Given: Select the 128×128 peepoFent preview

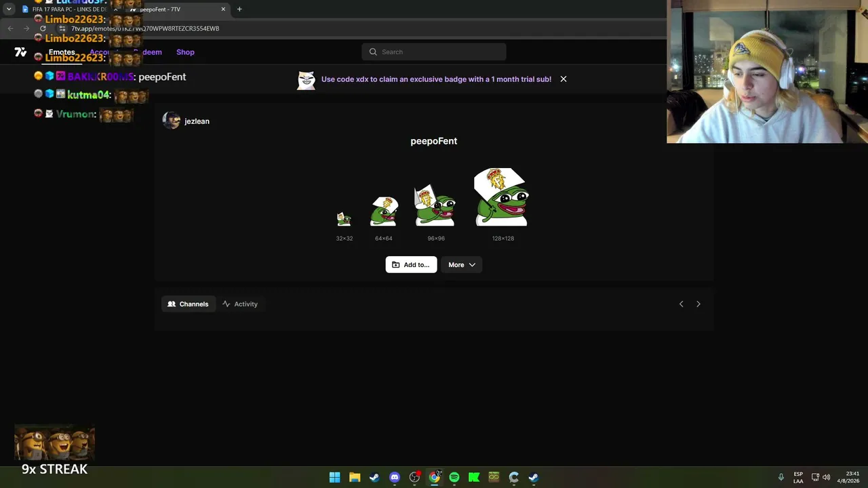Looking at the screenshot, I should tap(502, 197).
